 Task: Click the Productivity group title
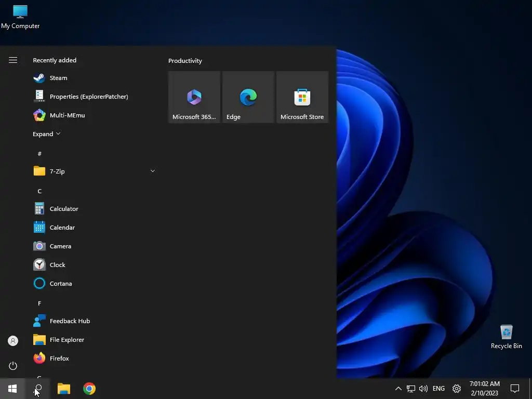click(x=185, y=61)
